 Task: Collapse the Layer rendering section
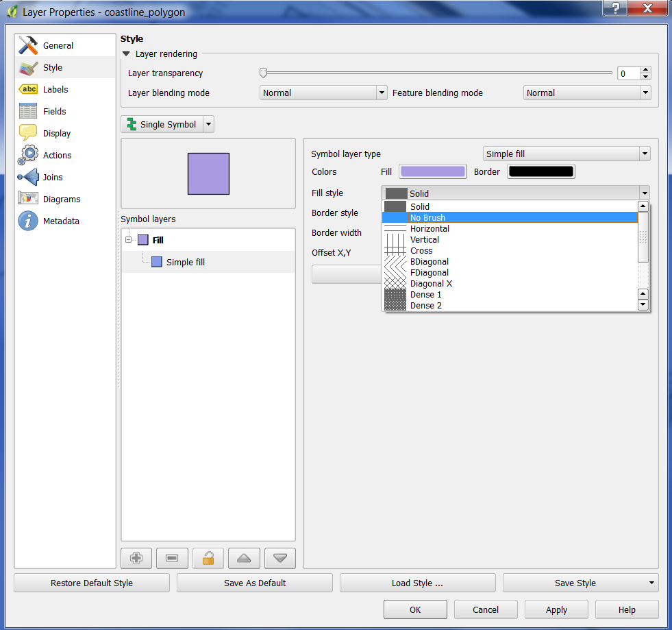126,54
